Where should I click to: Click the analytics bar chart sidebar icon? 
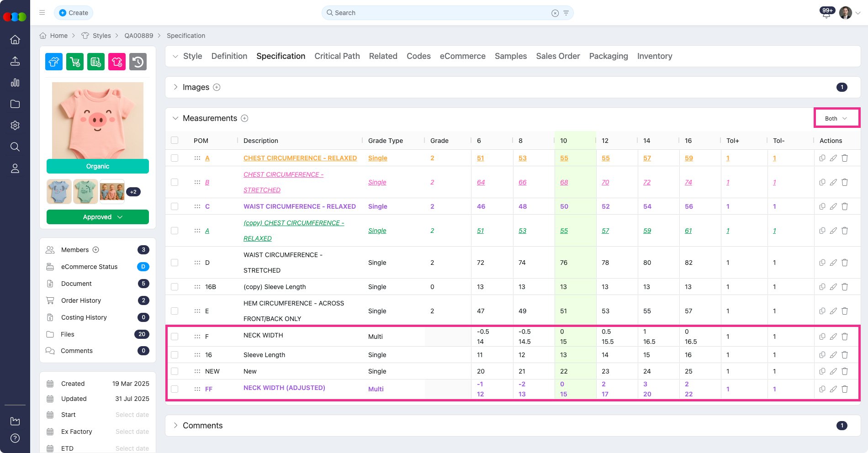[x=15, y=83]
